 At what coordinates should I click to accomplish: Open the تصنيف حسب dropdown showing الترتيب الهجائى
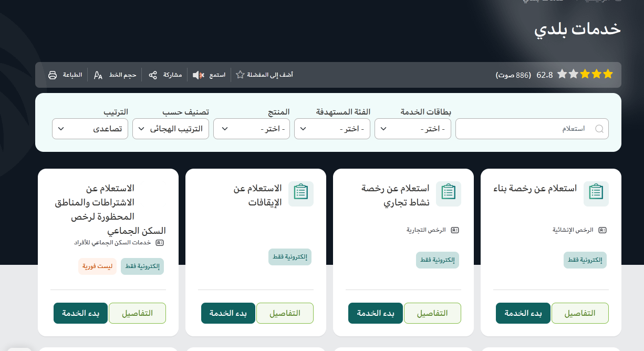coord(171,129)
